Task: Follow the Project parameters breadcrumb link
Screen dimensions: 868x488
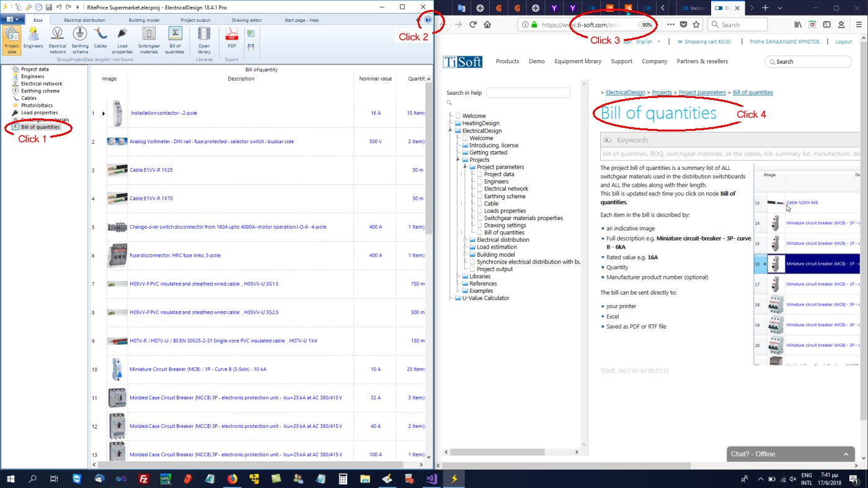Action: click(702, 92)
